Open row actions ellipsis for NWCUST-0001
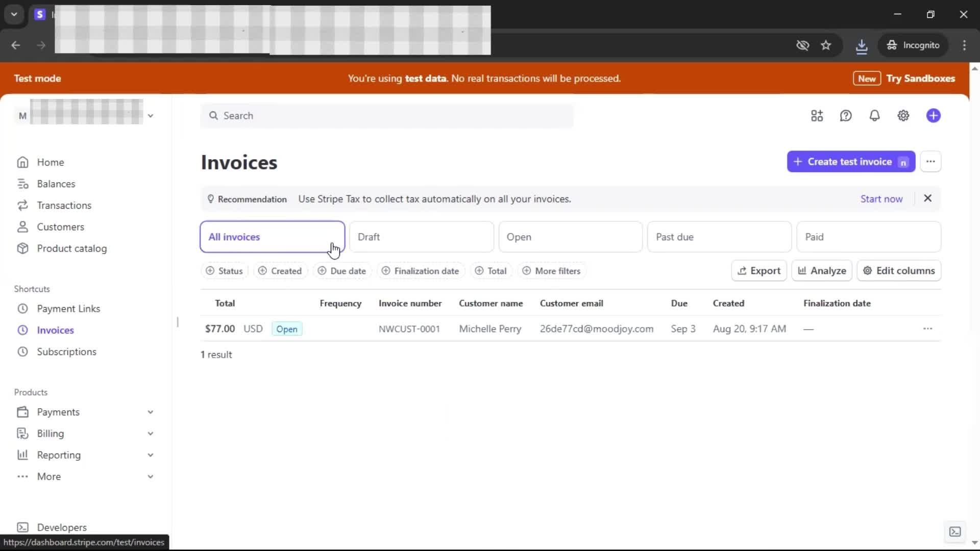The height and width of the screenshot is (551, 980). pos(927,329)
